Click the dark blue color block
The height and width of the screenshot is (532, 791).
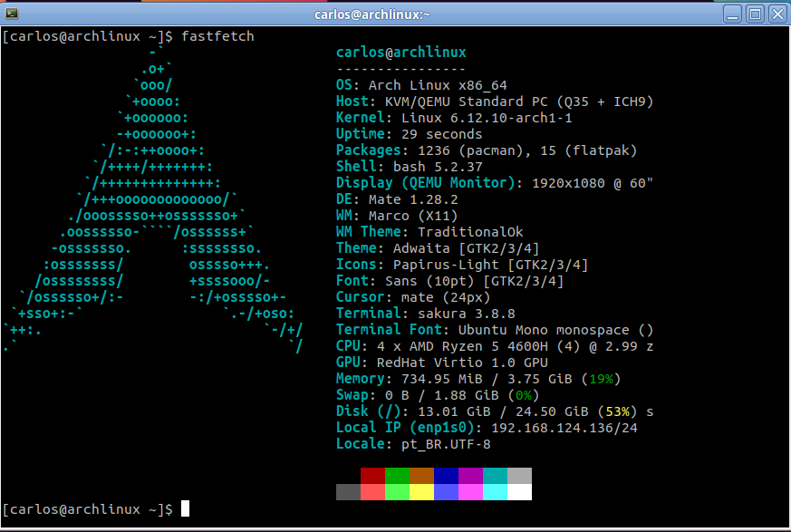coord(446,476)
